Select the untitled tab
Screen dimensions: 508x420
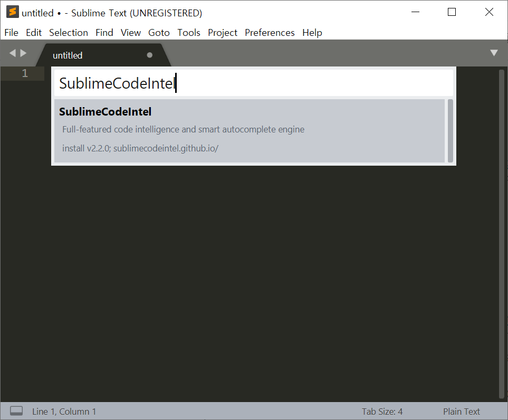click(x=103, y=55)
